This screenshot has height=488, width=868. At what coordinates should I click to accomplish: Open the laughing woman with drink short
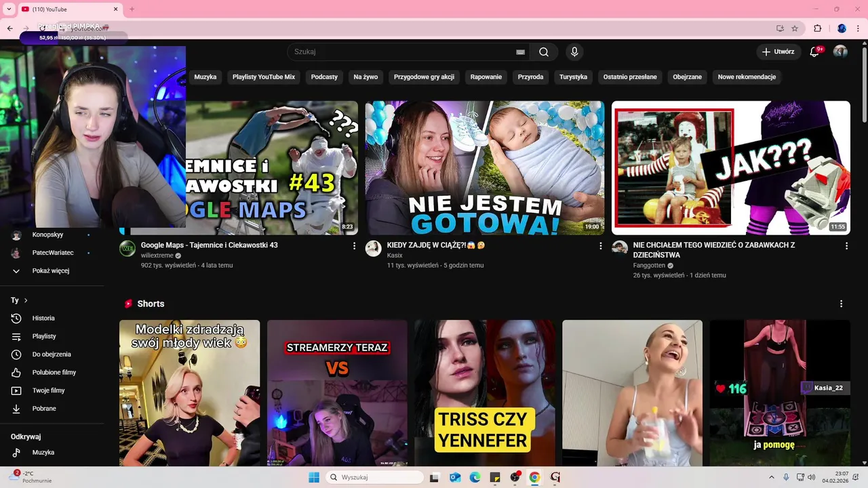[x=633, y=393]
